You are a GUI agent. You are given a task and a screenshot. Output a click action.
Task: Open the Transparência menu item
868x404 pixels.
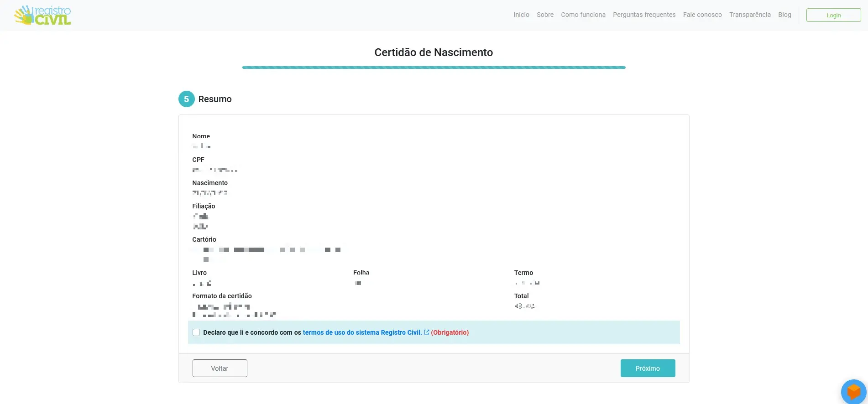pos(750,15)
